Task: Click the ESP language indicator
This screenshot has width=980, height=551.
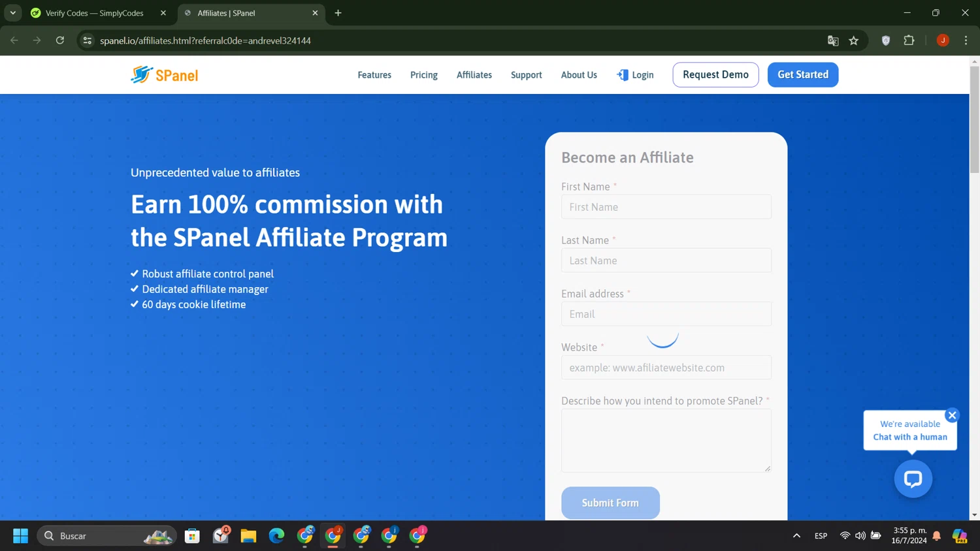Action: tap(821, 536)
